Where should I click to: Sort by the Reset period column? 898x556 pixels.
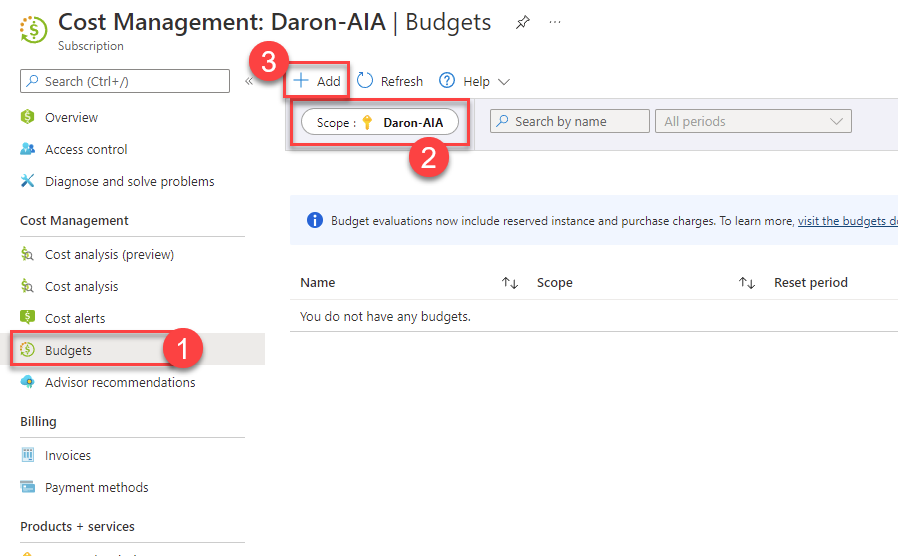811,283
